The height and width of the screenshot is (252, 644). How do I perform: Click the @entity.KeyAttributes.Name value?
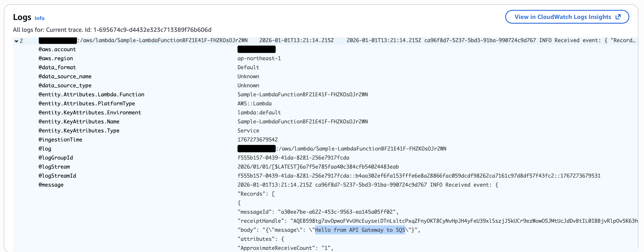click(x=303, y=122)
